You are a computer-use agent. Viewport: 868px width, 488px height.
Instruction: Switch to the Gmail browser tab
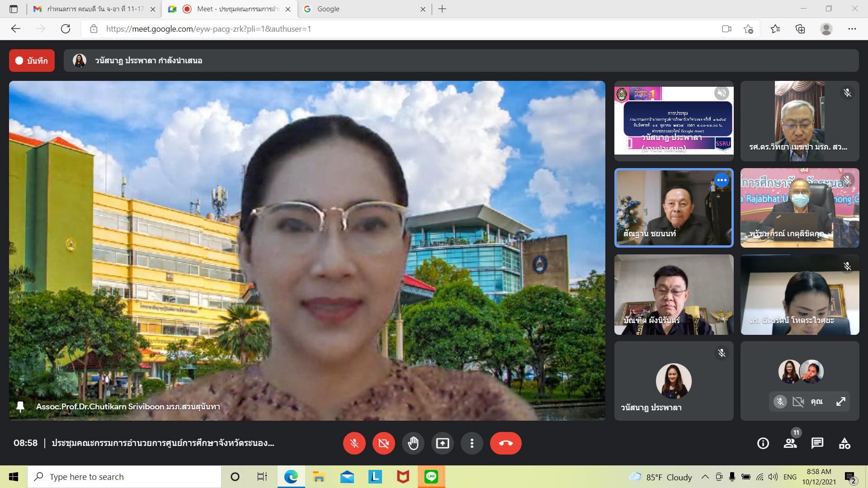click(90, 9)
